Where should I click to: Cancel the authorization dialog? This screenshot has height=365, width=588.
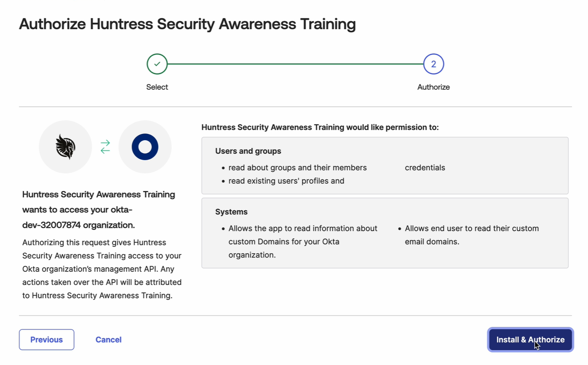tap(109, 340)
